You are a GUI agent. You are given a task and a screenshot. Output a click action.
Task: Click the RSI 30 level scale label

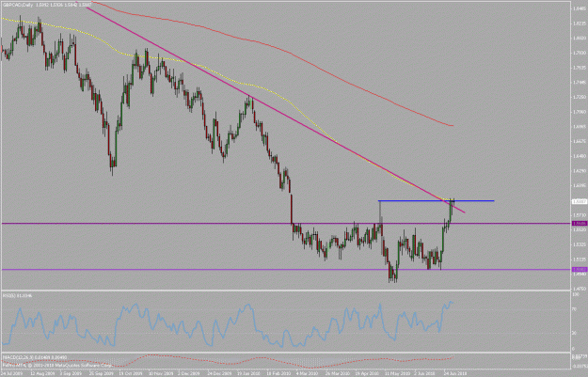(x=575, y=333)
